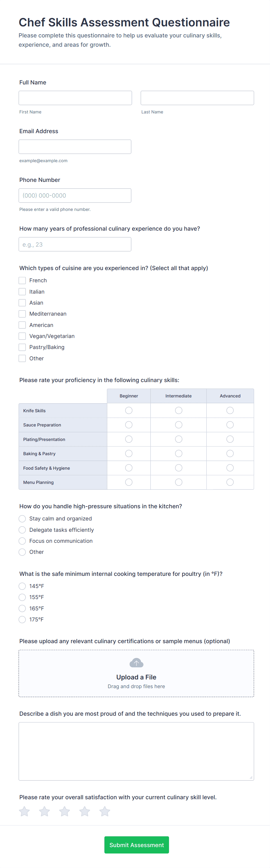
Task: Click the proud dish description textarea
Action: 136,751
